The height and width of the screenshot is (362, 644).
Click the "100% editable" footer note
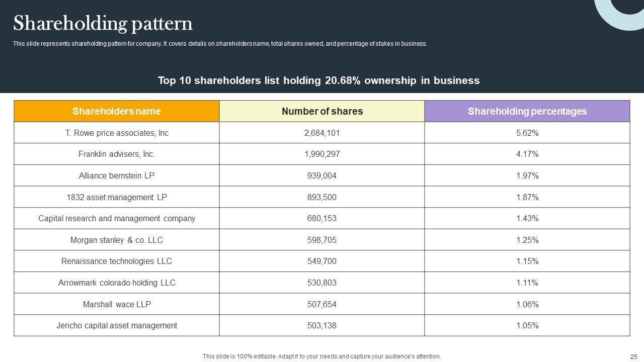pos(321,356)
